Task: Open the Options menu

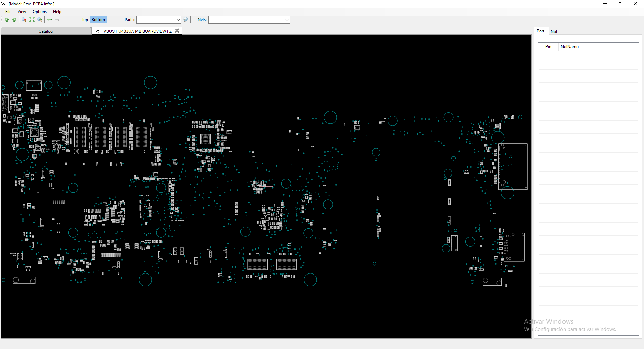Action: click(x=40, y=12)
